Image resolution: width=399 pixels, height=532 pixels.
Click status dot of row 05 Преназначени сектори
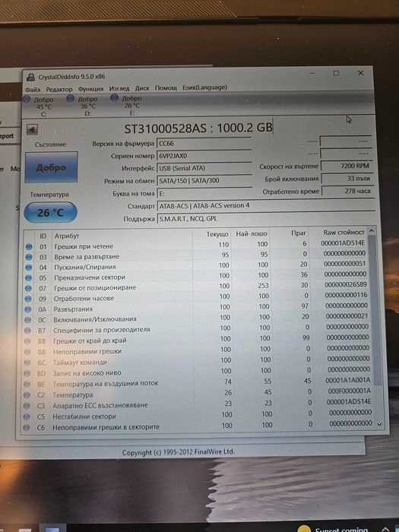point(29,278)
